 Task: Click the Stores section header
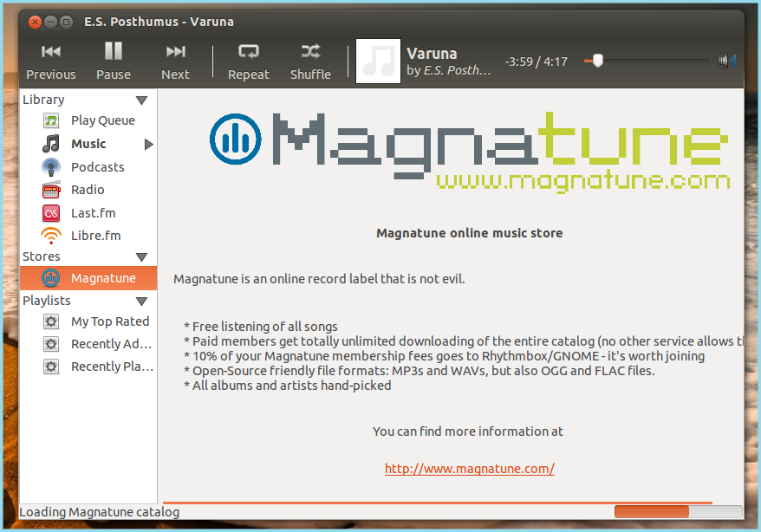coord(42,256)
